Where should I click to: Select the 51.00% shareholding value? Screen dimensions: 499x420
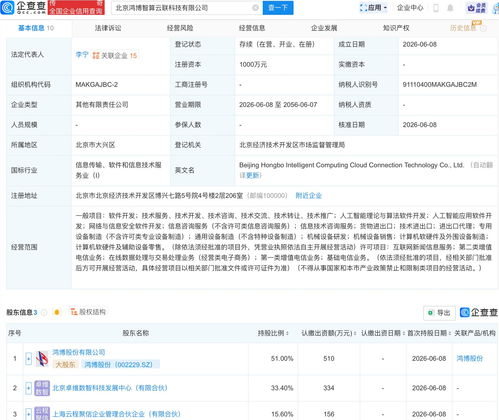click(282, 359)
